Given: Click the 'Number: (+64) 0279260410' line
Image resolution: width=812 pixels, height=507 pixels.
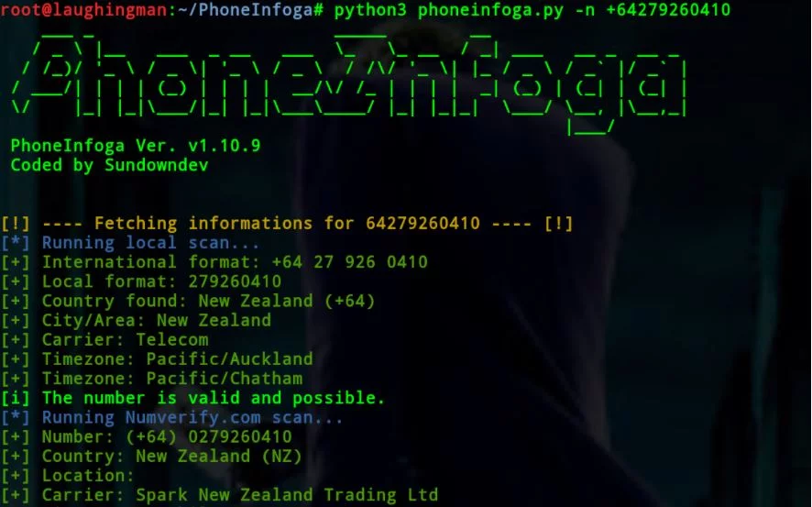Looking at the screenshot, I should click(x=146, y=436).
